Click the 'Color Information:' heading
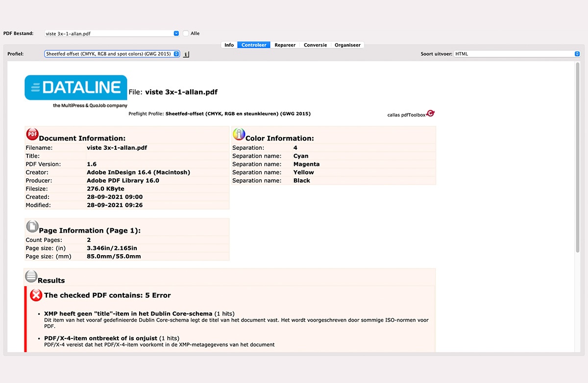 point(280,139)
